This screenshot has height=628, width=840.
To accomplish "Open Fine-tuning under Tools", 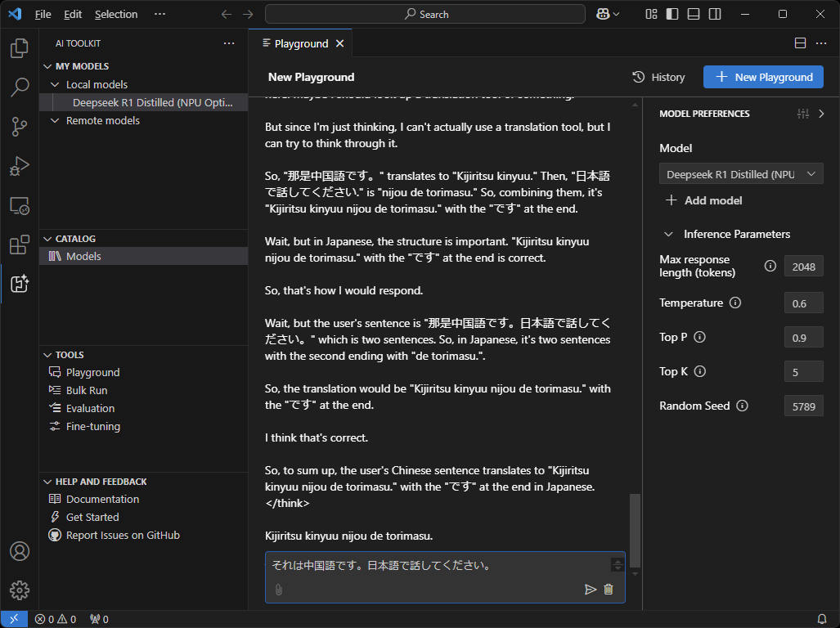I will click(92, 426).
